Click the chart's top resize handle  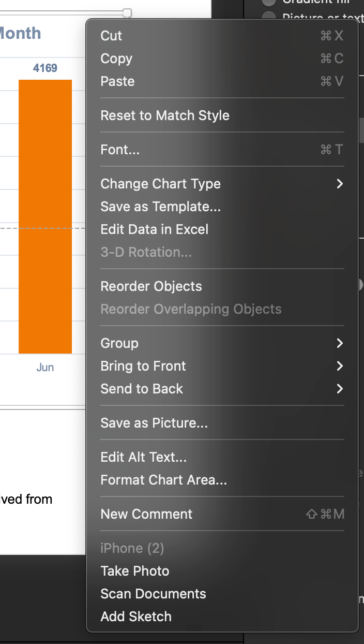tap(127, 12)
